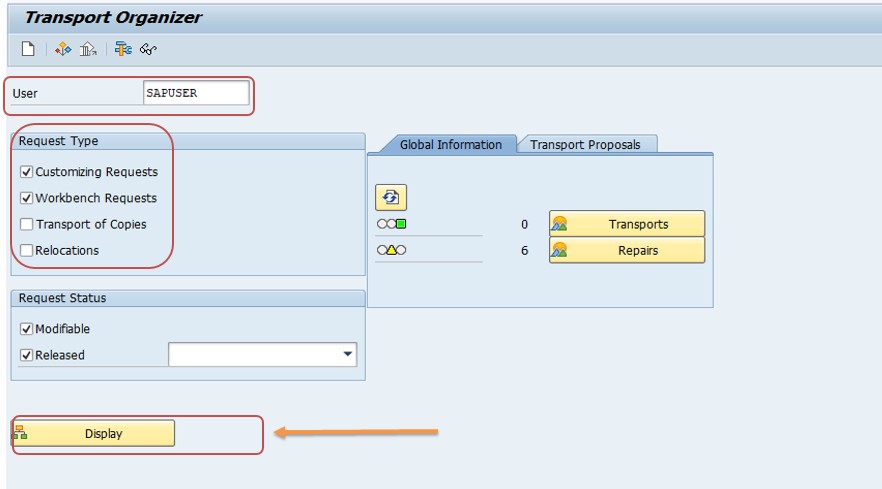Click the User input field containing SAPUSER
882x489 pixels.
[x=196, y=93]
